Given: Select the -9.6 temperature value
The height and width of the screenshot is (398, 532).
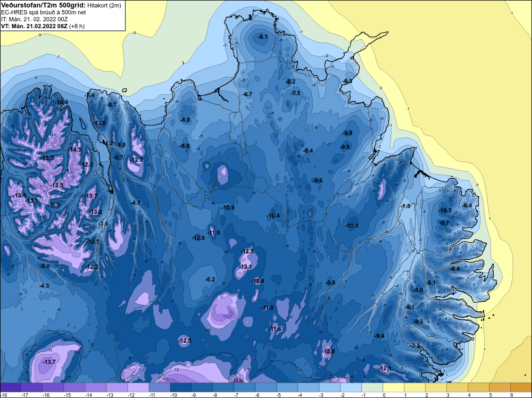Looking at the screenshot, I should pos(318,181).
